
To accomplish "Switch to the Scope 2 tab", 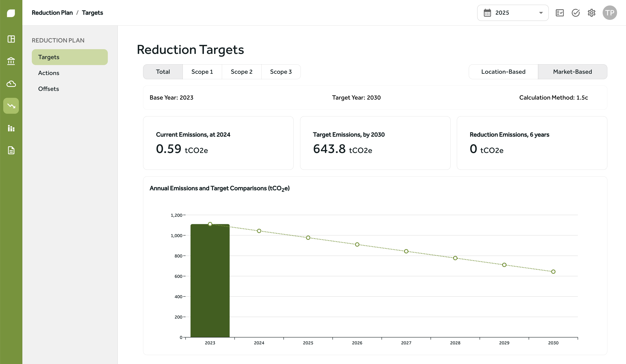I will (241, 72).
